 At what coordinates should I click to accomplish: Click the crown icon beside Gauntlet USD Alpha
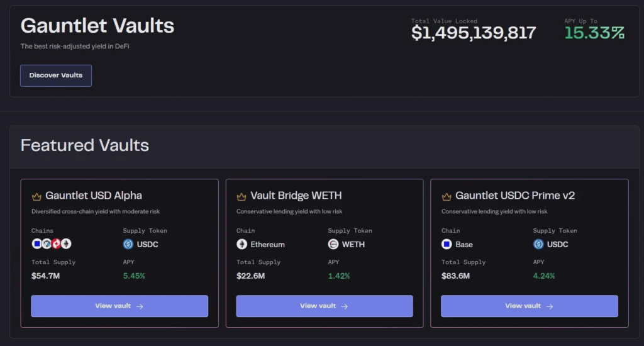(x=36, y=196)
